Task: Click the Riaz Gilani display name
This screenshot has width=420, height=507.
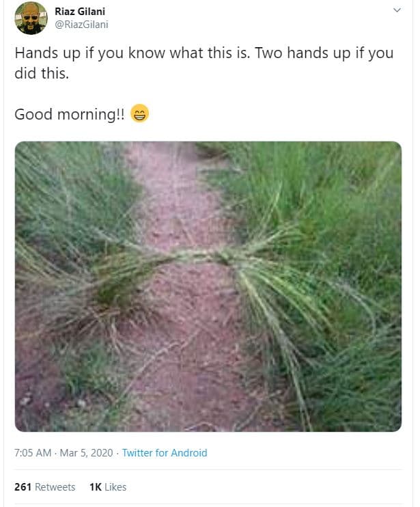Action: tap(80, 12)
